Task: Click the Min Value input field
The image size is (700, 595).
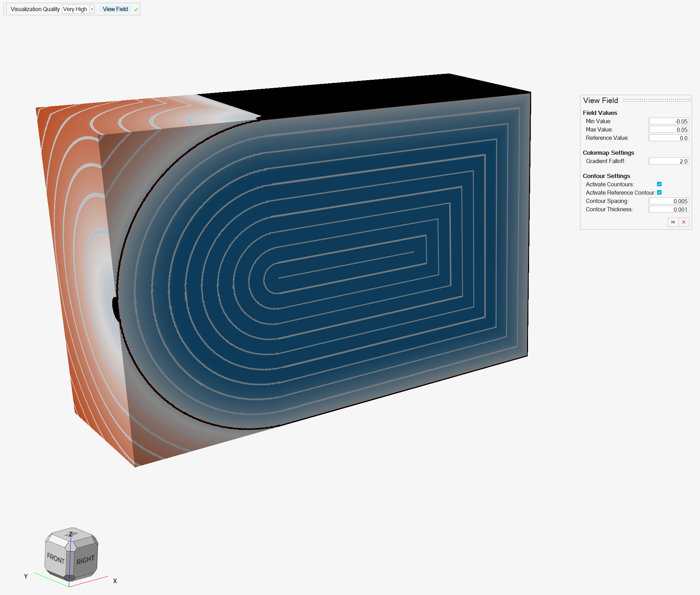Action: click(668, 121)
